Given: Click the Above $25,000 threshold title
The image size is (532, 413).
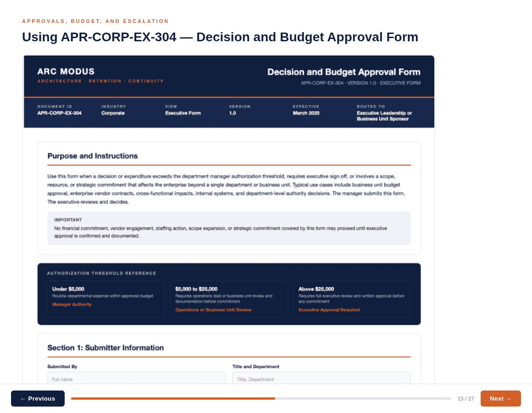Looking at the screenshot, I should coord(316,289).
